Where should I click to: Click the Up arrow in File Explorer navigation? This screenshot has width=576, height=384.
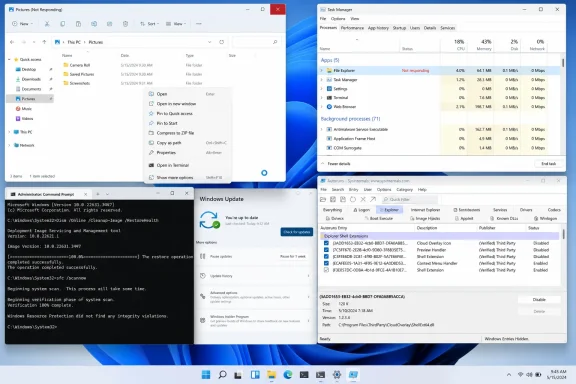(44, 42)
